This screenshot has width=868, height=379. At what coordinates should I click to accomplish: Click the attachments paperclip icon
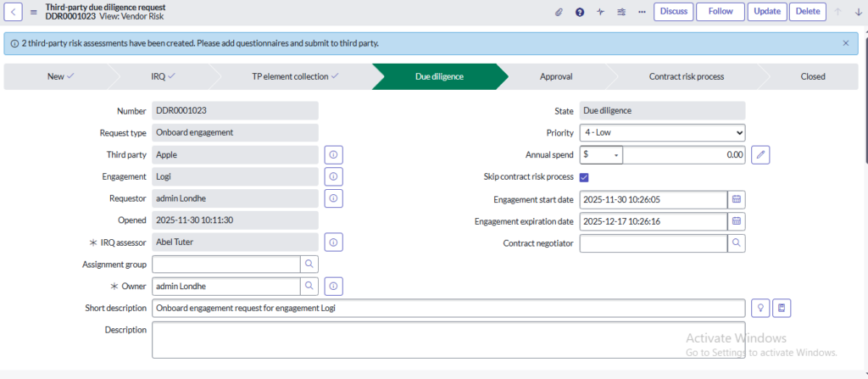[559, 12]
